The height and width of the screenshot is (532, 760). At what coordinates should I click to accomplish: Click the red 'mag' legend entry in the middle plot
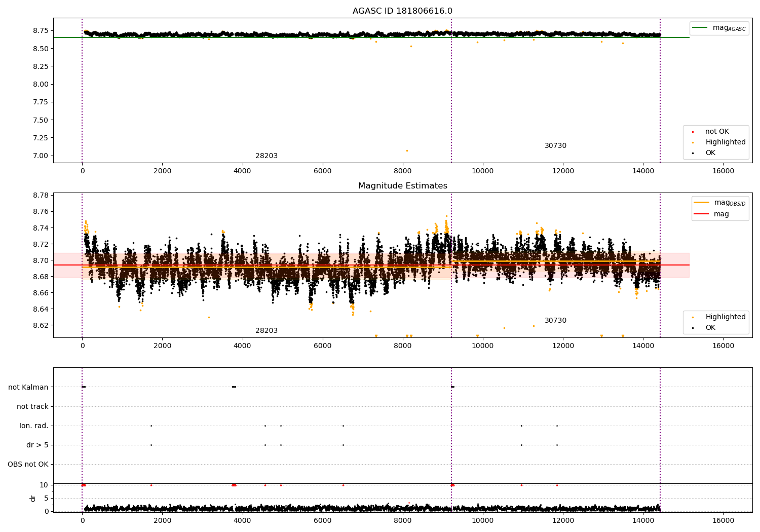pos(711,214)
